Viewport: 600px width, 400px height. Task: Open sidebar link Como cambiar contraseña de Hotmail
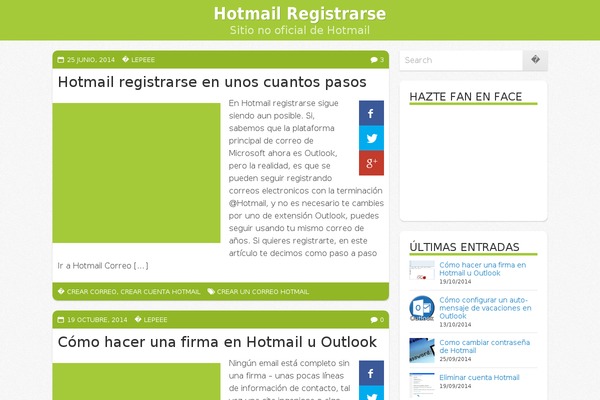click(484, 346)
